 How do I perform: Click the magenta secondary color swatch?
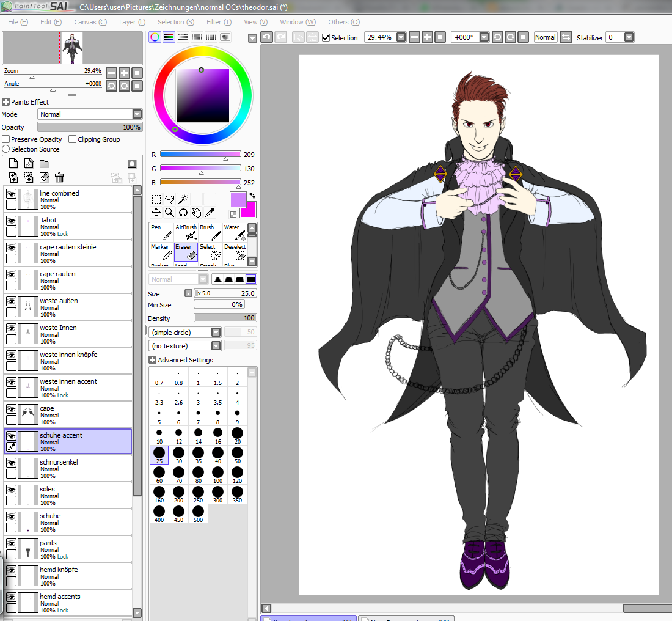249,210
